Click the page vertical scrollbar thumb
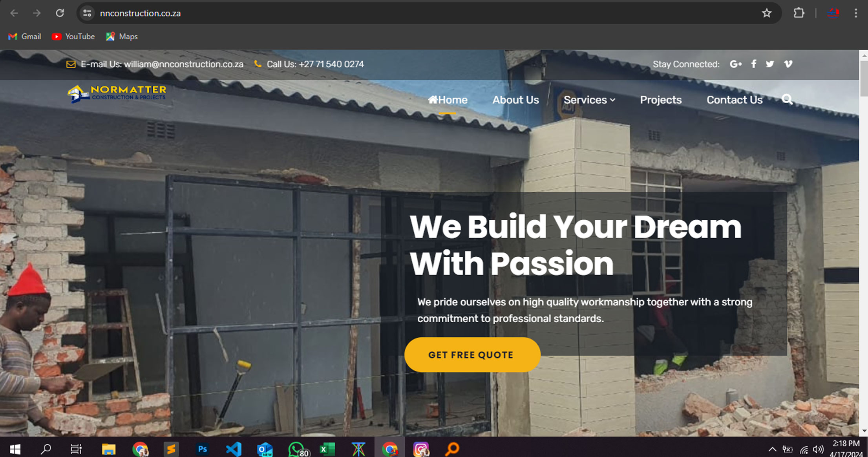Image resolution: width=868 pixels, height=457 pixels. tap(864, 79)
